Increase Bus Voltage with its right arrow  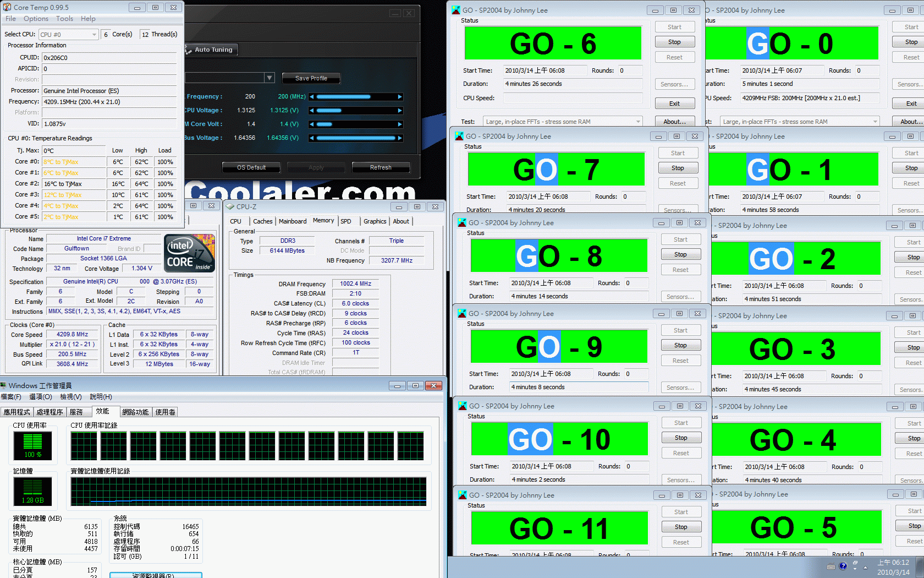pyautogui.click(x=400, y=138)
